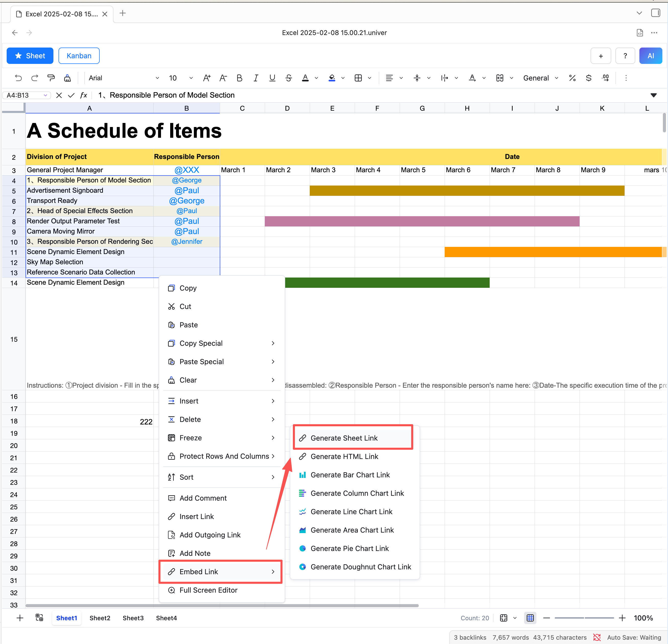Image resolution: width=668 pixels, height=644 pixels.
Task: Open the AI assistant button
Action: pos(650,56)
